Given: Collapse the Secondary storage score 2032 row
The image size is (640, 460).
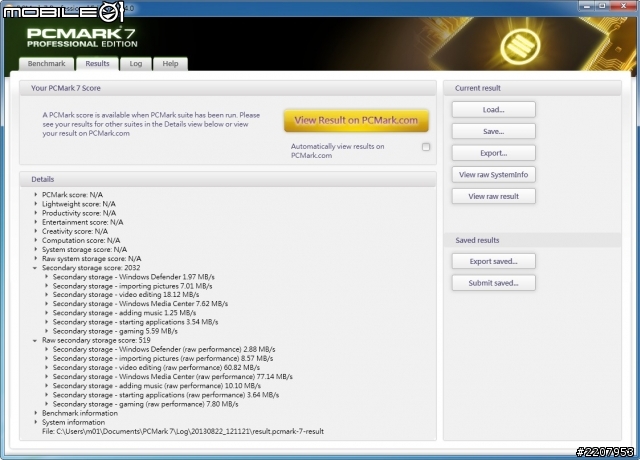Looking at the screenshot, I should point(35,268).
